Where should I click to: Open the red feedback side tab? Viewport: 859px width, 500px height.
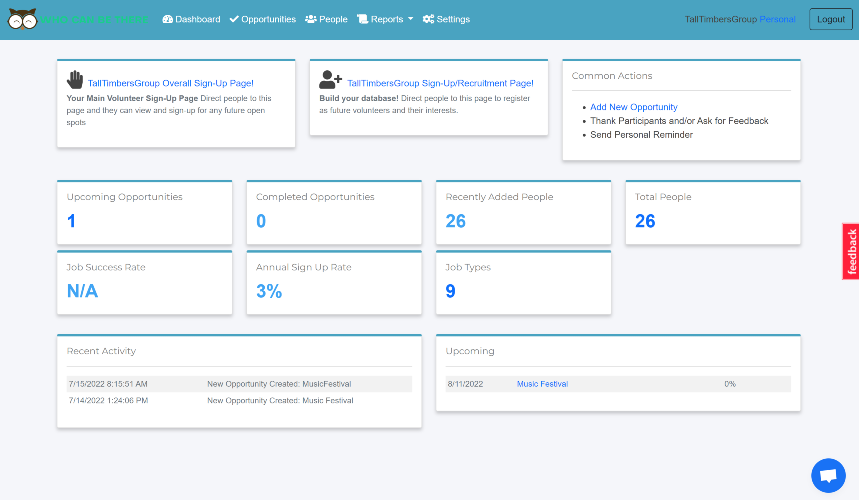pos(851,251)
